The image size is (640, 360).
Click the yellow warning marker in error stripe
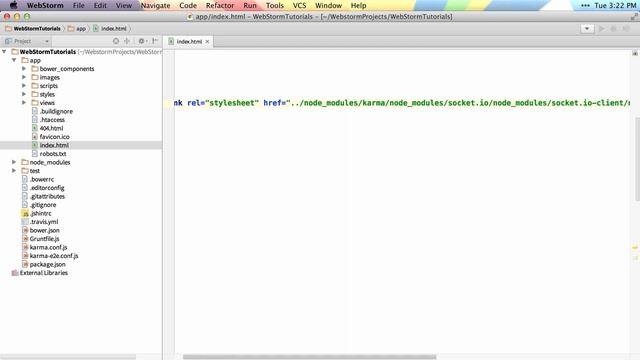click(x=635, y=247)
